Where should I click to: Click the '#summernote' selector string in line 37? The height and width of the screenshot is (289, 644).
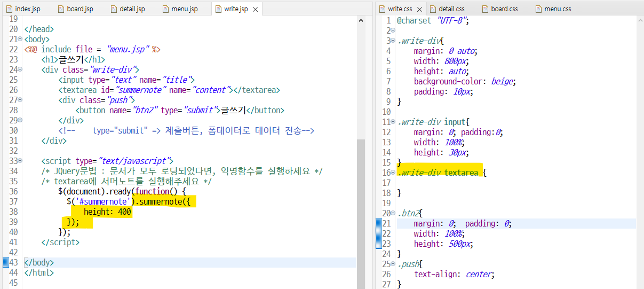point(104,202)
